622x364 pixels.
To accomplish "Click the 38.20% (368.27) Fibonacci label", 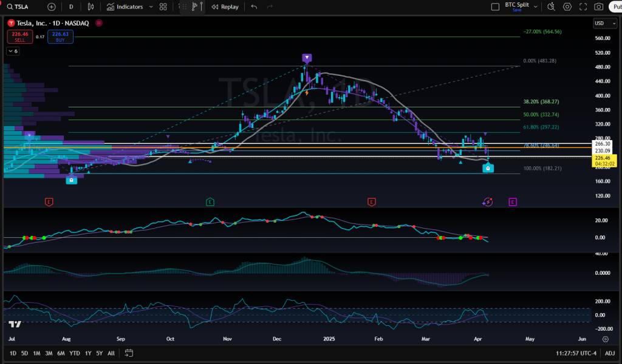I will pos(541,102).
